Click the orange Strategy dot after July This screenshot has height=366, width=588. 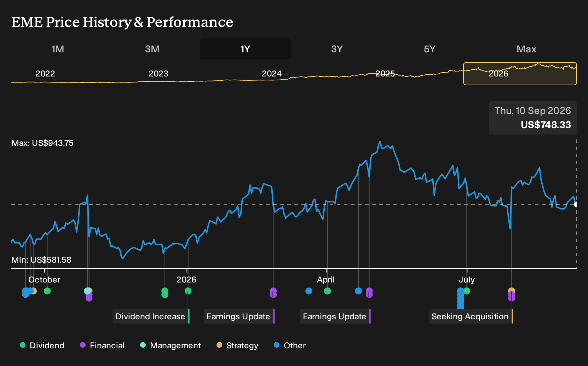[512, 290]
